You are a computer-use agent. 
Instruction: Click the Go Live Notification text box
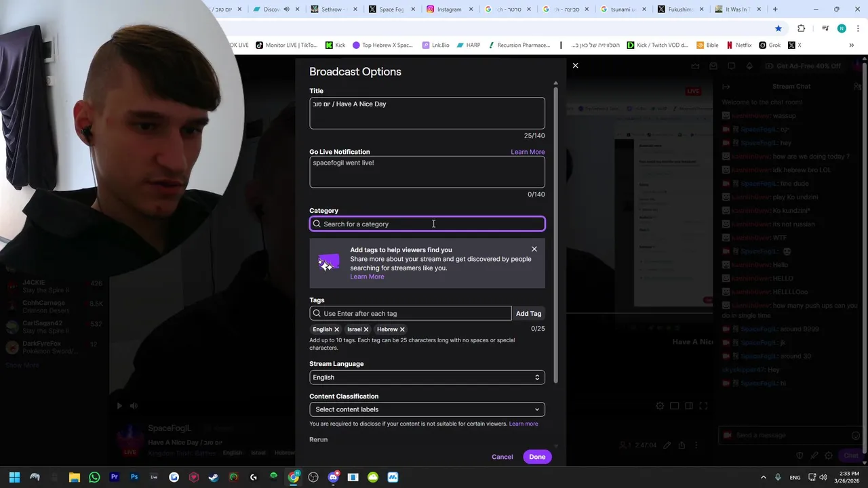(x=427, y=172)
